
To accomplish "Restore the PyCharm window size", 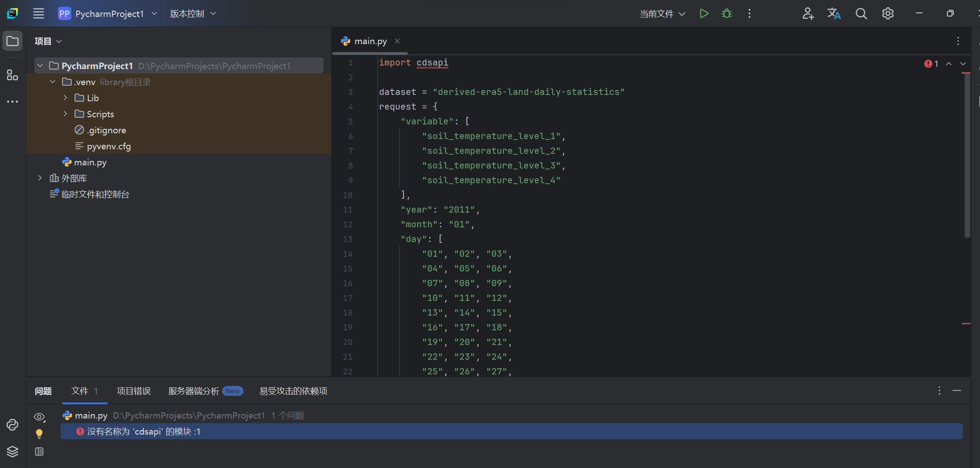I will click(950, 13).
